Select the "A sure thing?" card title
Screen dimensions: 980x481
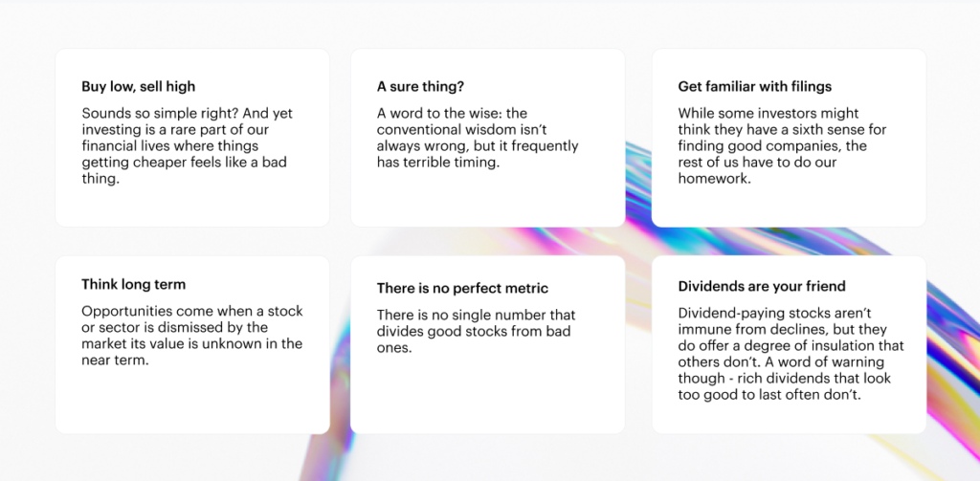420,87
